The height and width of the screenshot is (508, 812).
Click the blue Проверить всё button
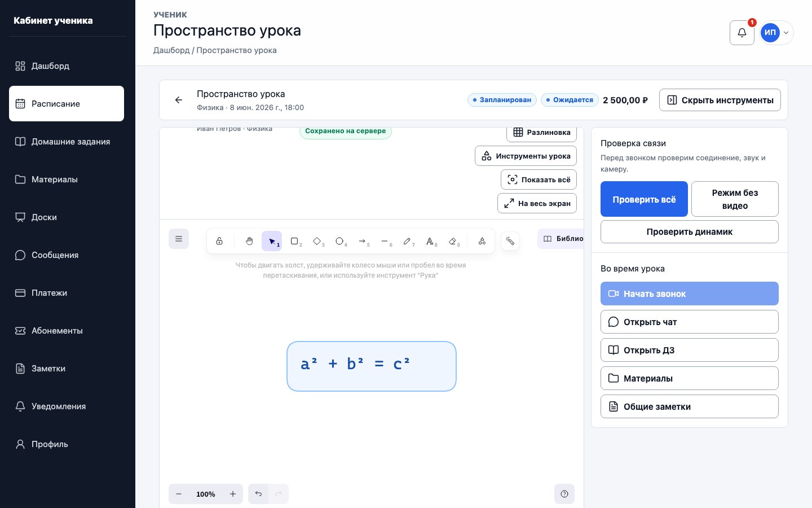[x=644, y=199]
